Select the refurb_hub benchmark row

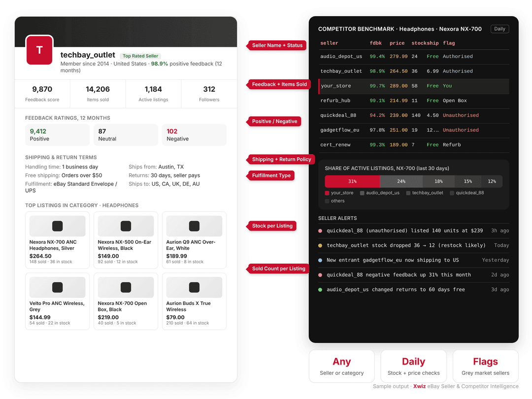[x=414, y=101]
